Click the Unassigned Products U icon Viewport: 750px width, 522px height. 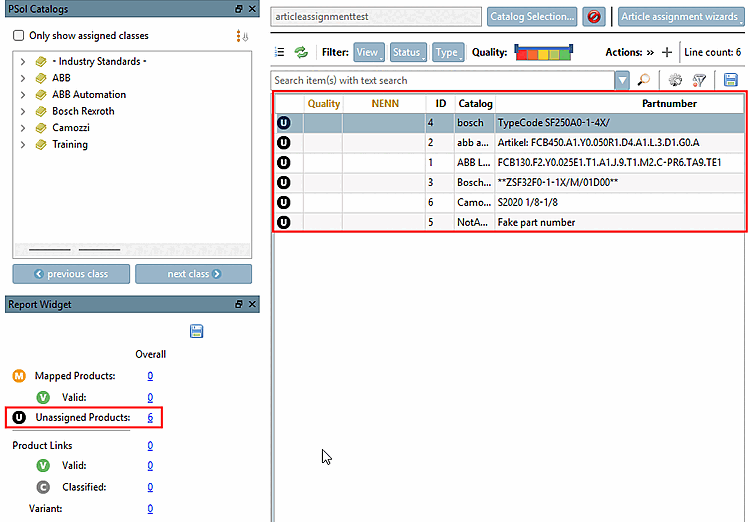(x=19, y=418)
